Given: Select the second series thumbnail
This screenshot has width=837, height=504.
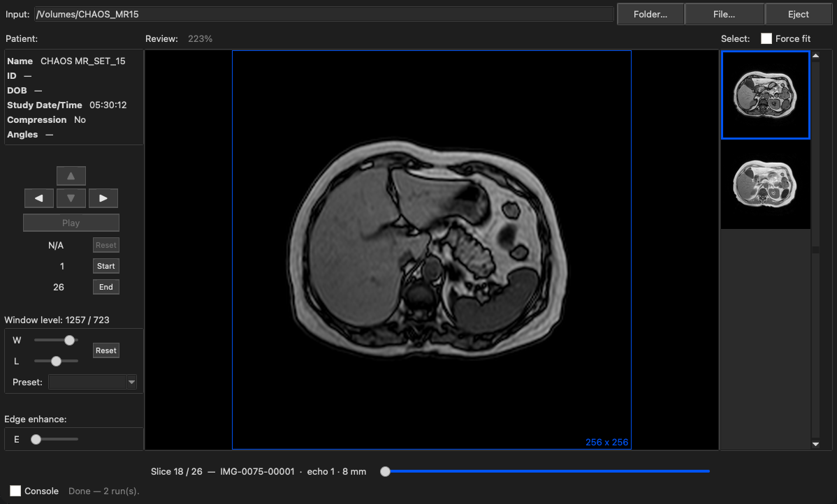Looking at the screenshot, I should coord(766,184).
